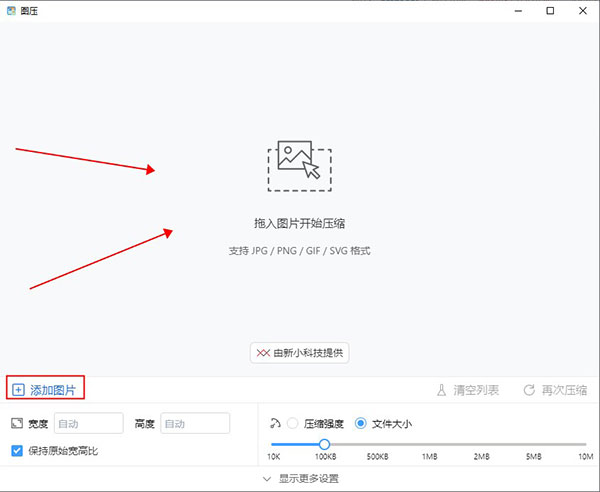Select the 文件大小 radio button

tap(361, 424)
